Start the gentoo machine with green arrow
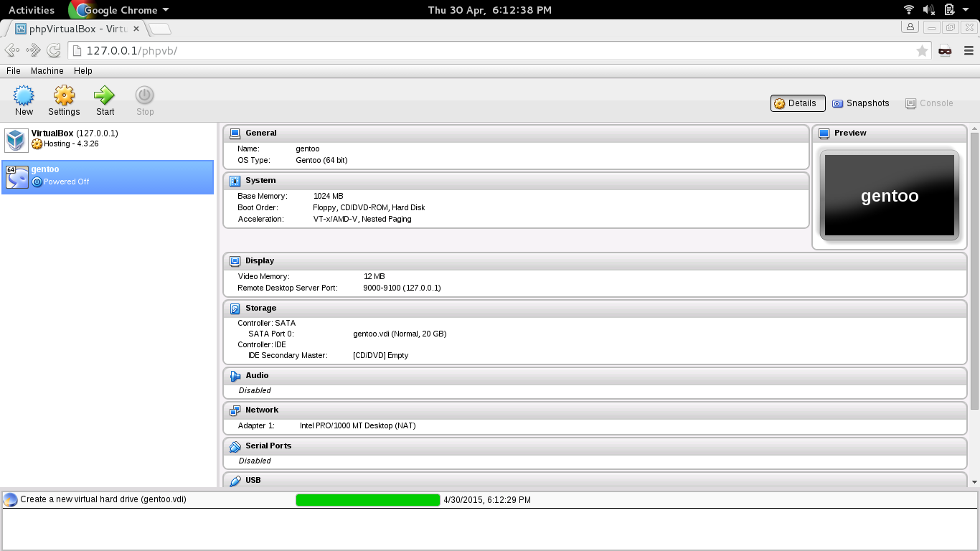Image resolution: width=980 pixels, height=551 pixels. pyautogui.click(x=105, y=95)
